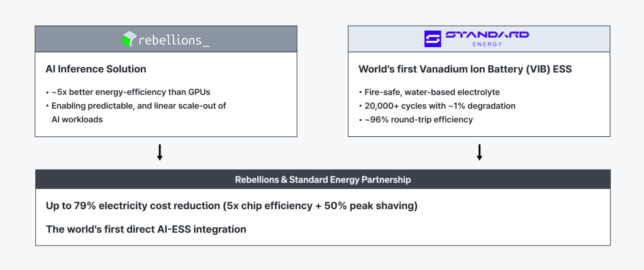644x270 pixels.
Task: Click the "~5x better energy-efficiency than GPUs" bullet
Action: coord(130,92)
